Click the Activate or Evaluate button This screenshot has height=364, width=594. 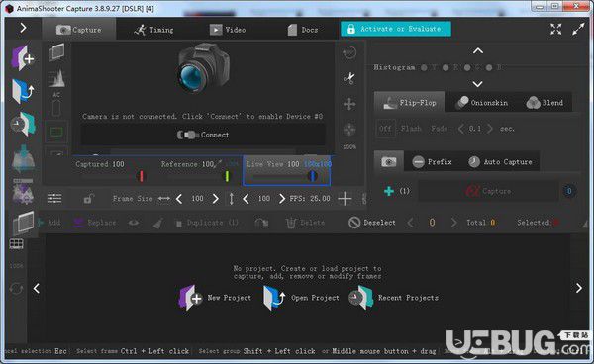(396, 29)
